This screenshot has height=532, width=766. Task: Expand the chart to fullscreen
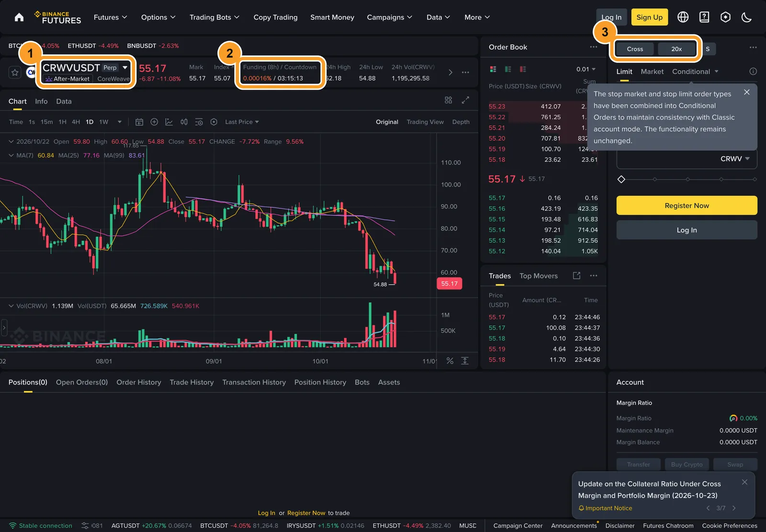[465, 100]
